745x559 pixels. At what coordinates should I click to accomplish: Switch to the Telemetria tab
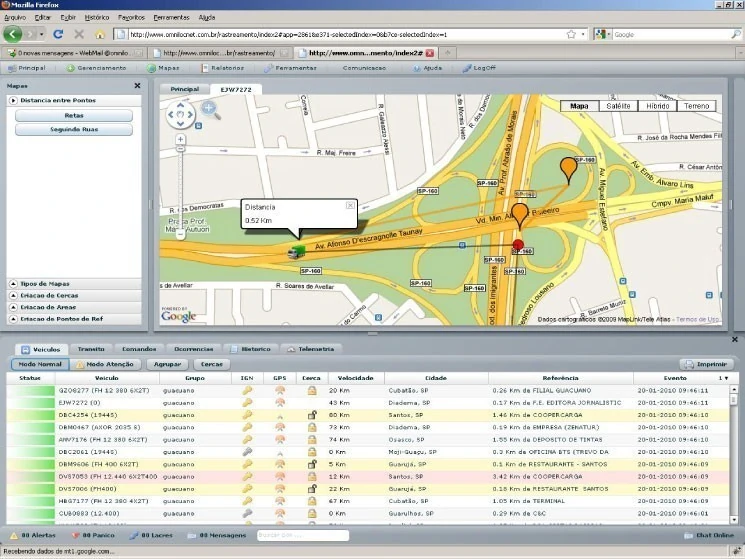(x=311, y=349)
